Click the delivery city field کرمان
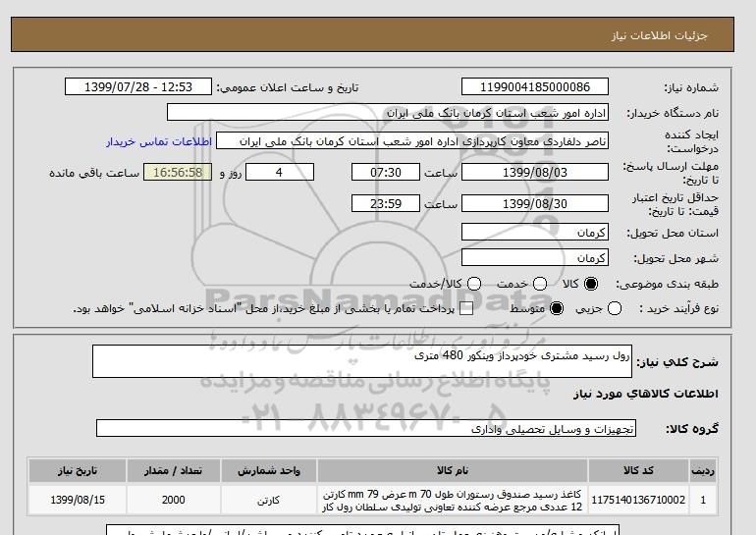The height and width of the screenshot is (535, 756). point(535,257)
